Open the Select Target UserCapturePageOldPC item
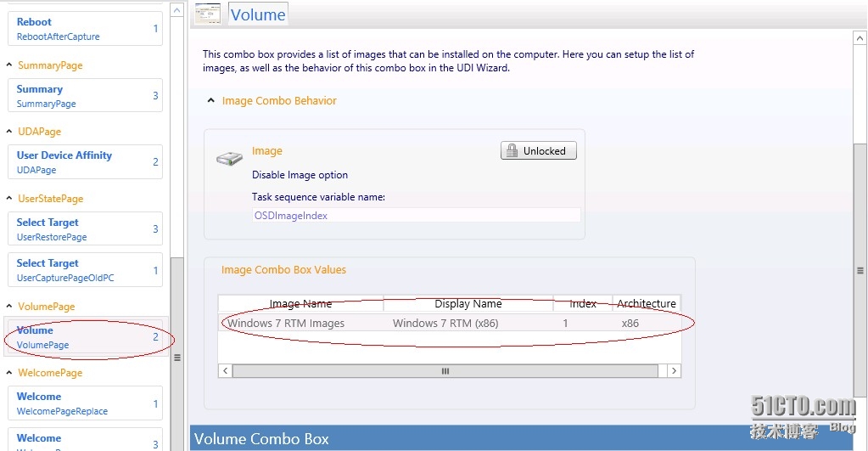This screenshot has height=451, width=868. tap(85, 270)
